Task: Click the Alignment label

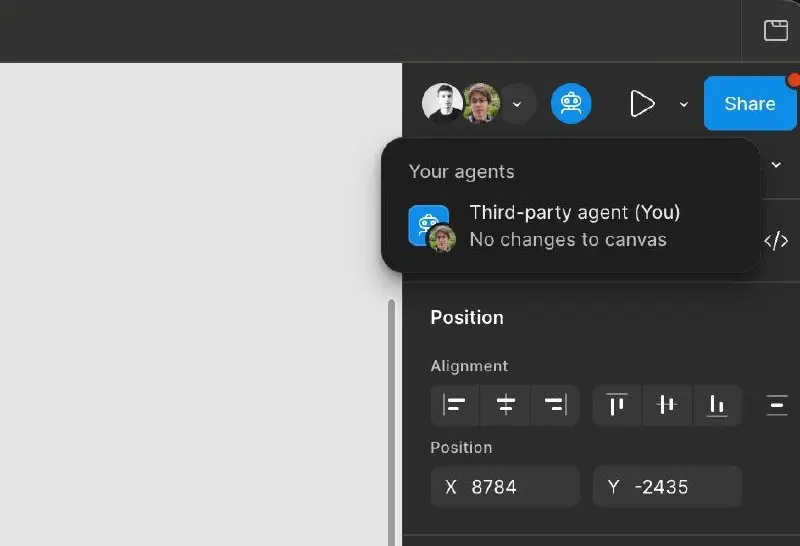Action: coord(469,366)
